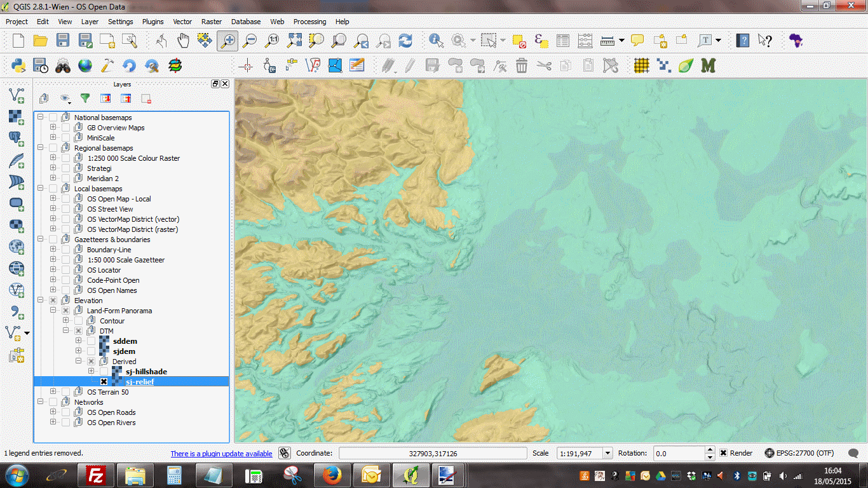Enable the sj-hillshade layer checkbox
The height and width of the screenshot is (488, 868).
point(104,372)
